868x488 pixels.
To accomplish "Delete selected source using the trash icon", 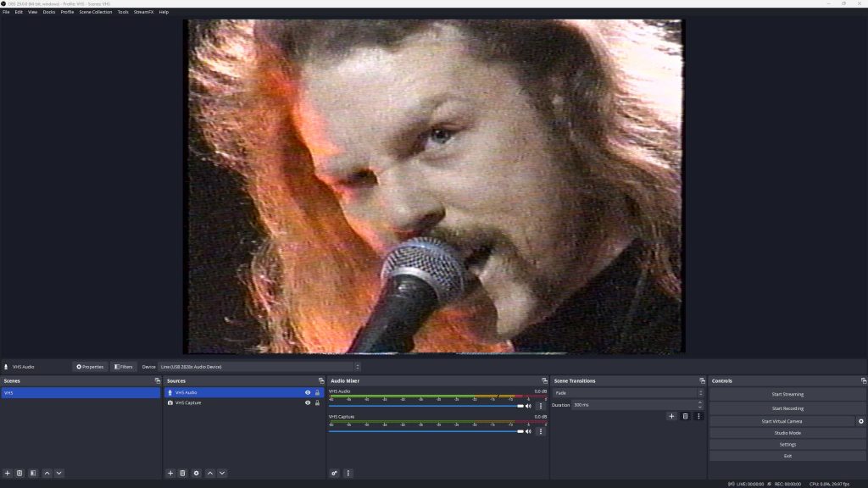I will point(183,473).
